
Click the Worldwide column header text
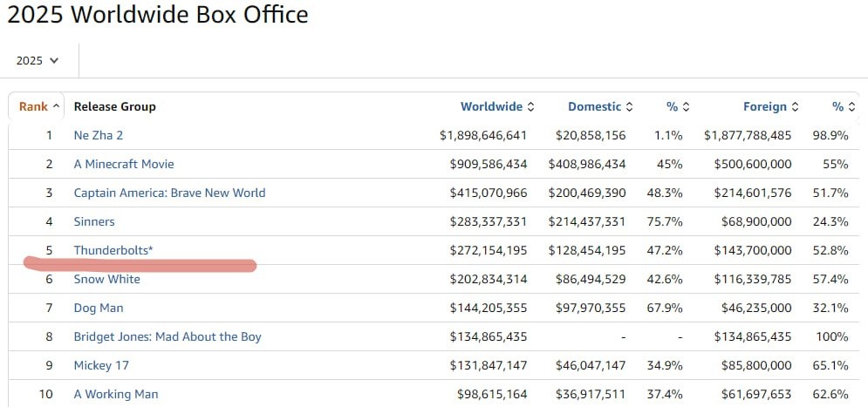(x=491, y=106)
